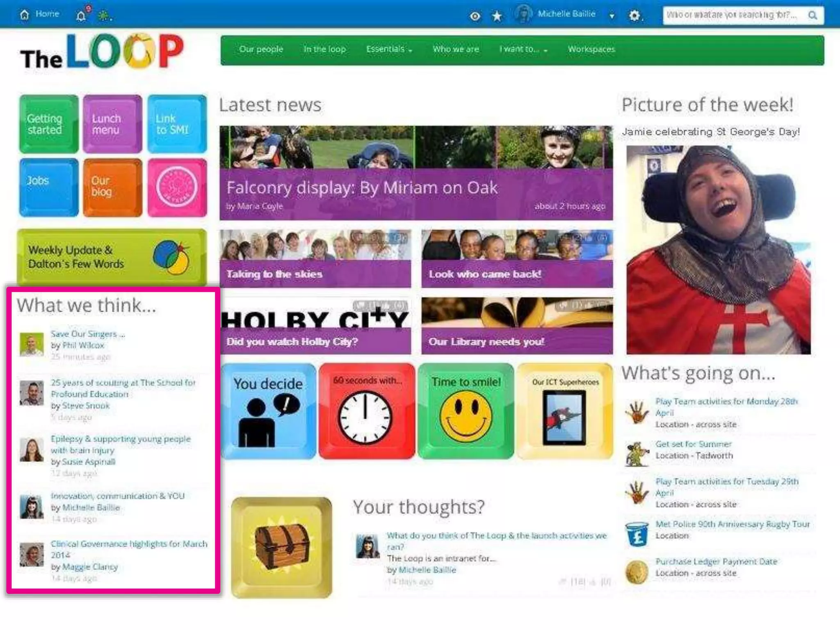Click the eye icon in top bar
The image size is (840, 630).
click(x=475, y=16)
